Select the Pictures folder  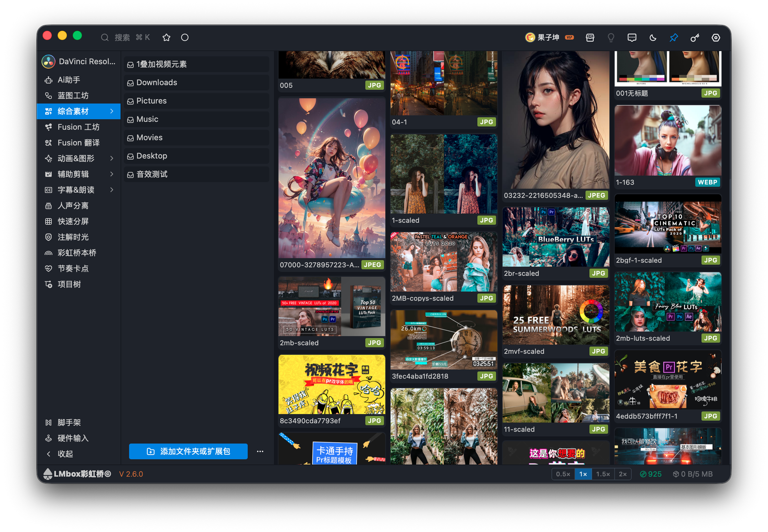point(197,101)
